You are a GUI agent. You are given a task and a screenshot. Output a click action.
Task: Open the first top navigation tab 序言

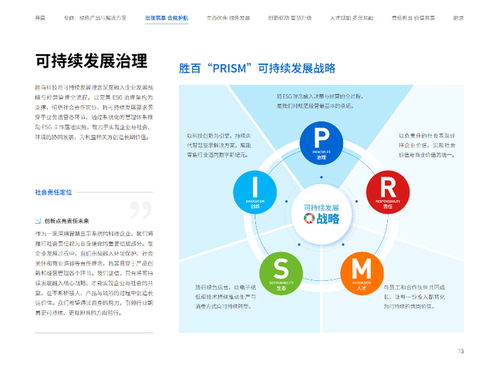pos(40,18)
